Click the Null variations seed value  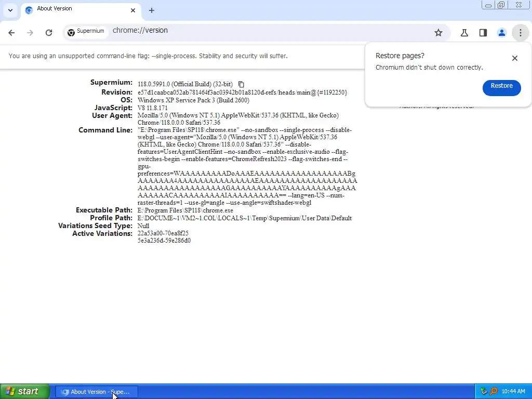[x=143, y=226]
